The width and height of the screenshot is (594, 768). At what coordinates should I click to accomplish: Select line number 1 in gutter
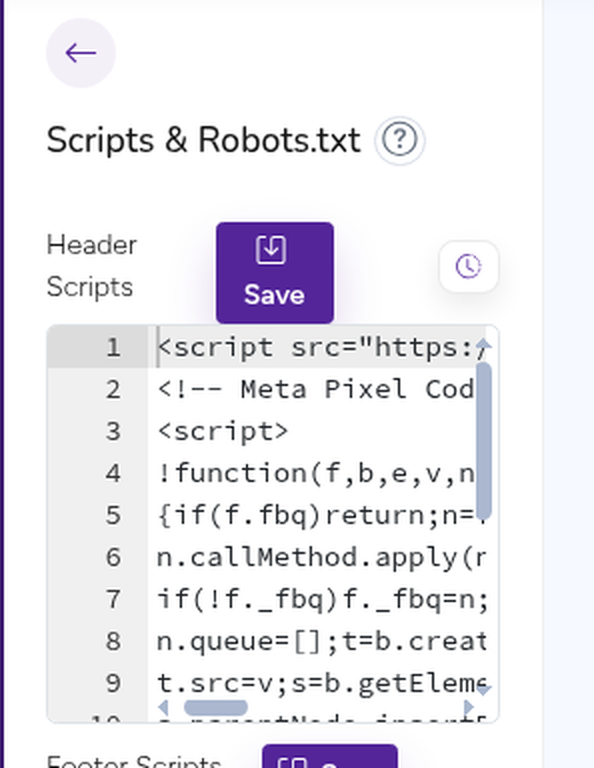tap(113, 348)
